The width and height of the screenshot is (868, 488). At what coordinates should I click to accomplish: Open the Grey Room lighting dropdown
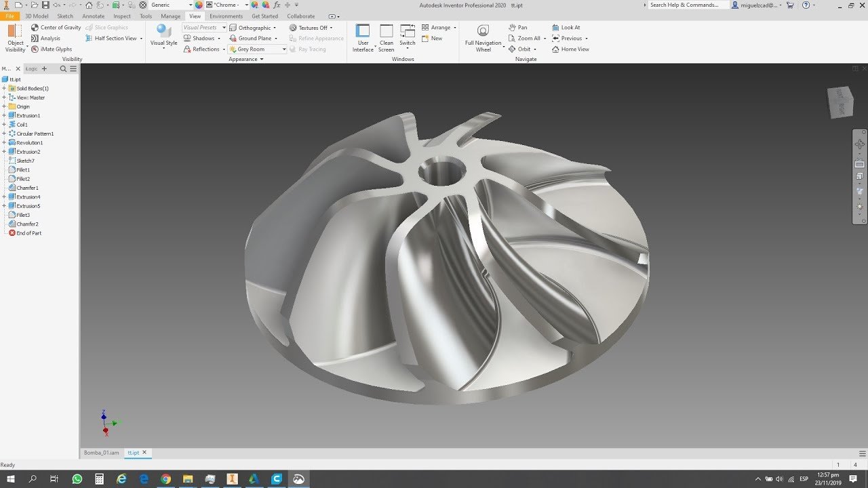click(284, 49)
